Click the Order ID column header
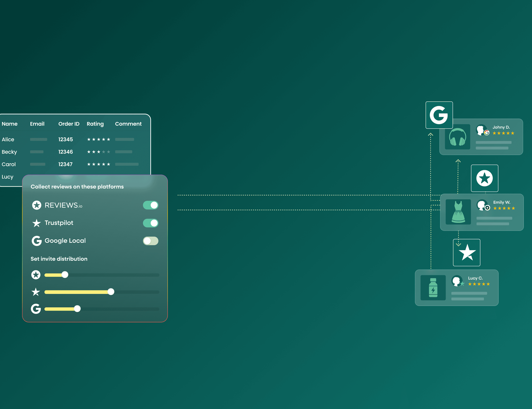Image resolution: width=532 pixels, height=409 pixels. click(69, 124)
